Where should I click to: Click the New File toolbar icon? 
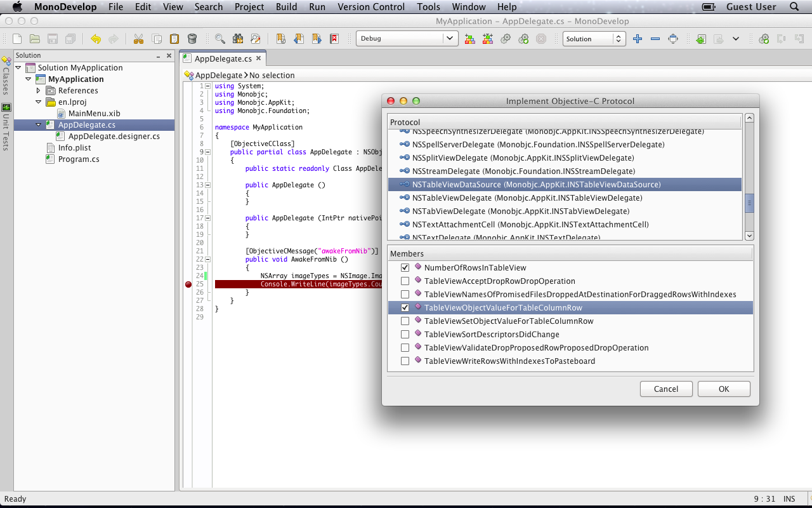click(x=17, y=39)
